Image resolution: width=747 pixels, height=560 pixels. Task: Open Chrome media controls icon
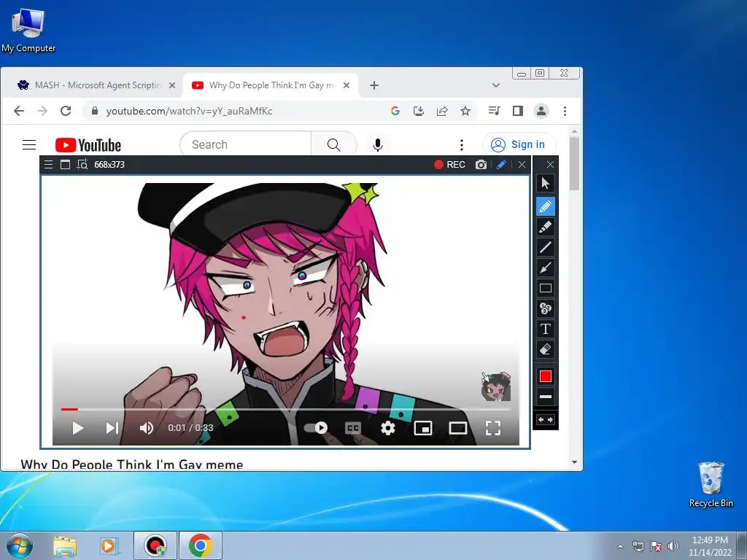pos(494,111)
